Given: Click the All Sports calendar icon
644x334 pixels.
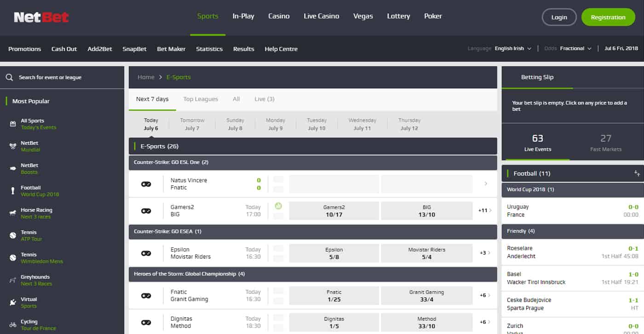Looking at the screenshot, I should pyautogui.click(x=13, y=124).
